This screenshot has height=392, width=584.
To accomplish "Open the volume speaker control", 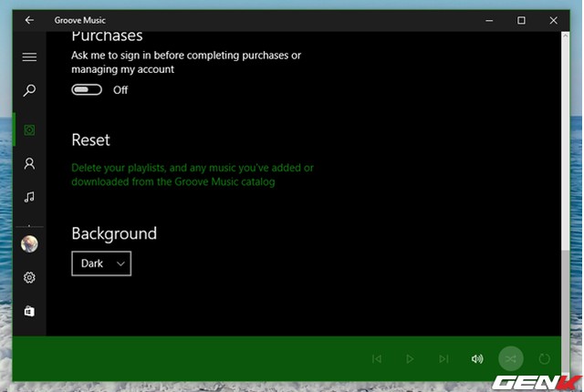I will [x=477, y=358].
